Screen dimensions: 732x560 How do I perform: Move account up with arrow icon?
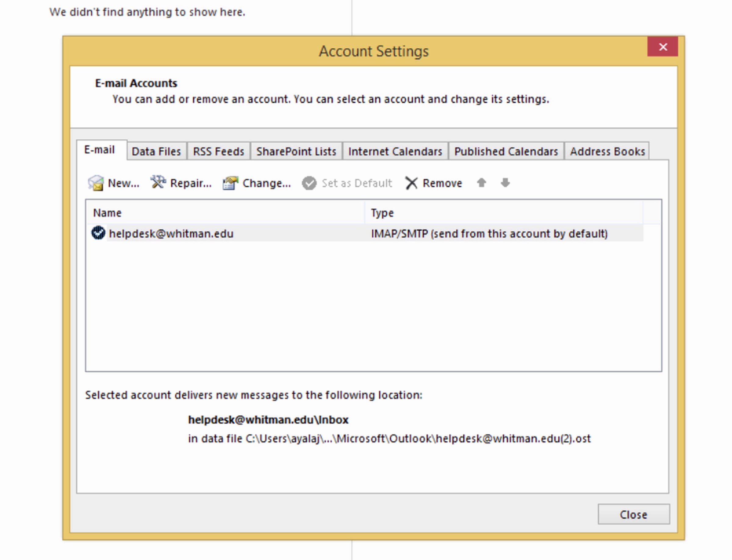tap(481, 183)
